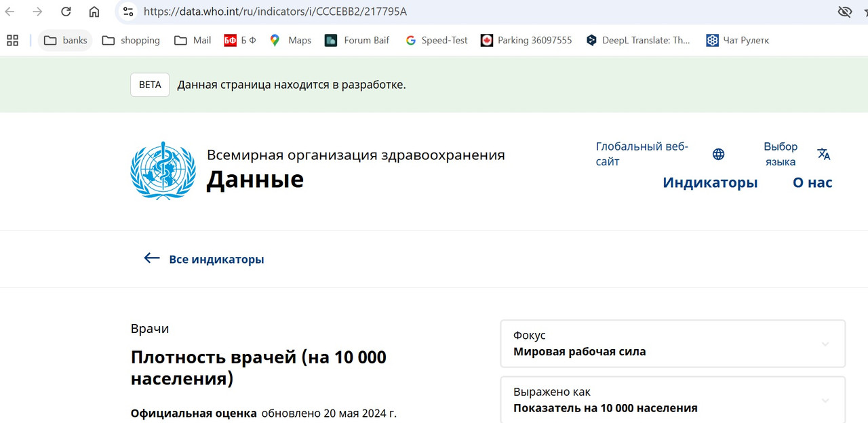Open the apps grid in bookmarks bar

(x=12, y=41)
